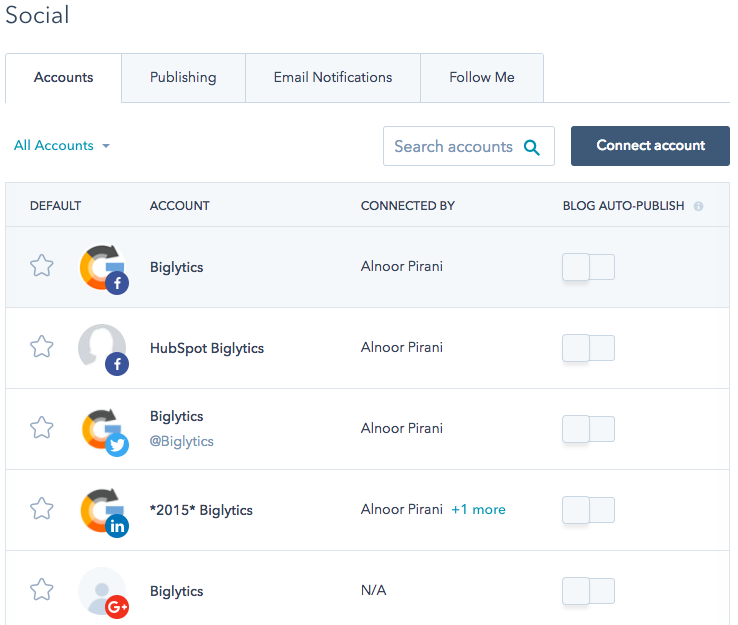Star the Biglytics Facebook account as default

(41, 266)
